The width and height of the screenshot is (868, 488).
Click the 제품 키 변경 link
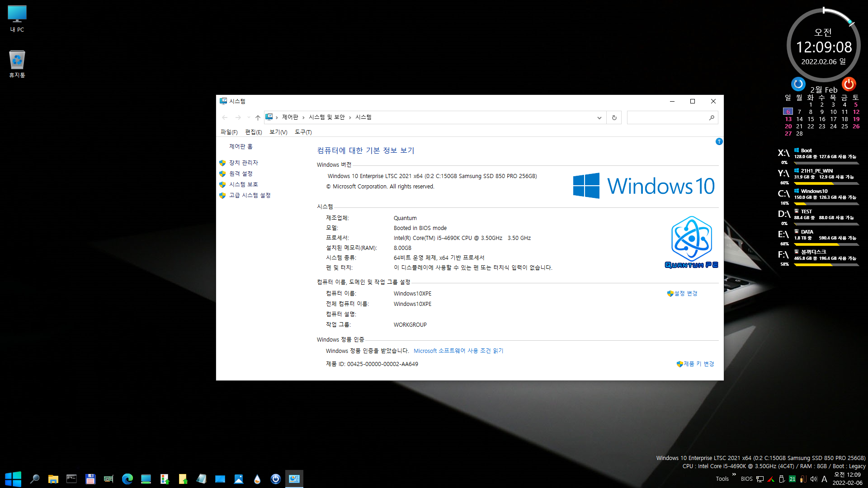tap(698, 364)
